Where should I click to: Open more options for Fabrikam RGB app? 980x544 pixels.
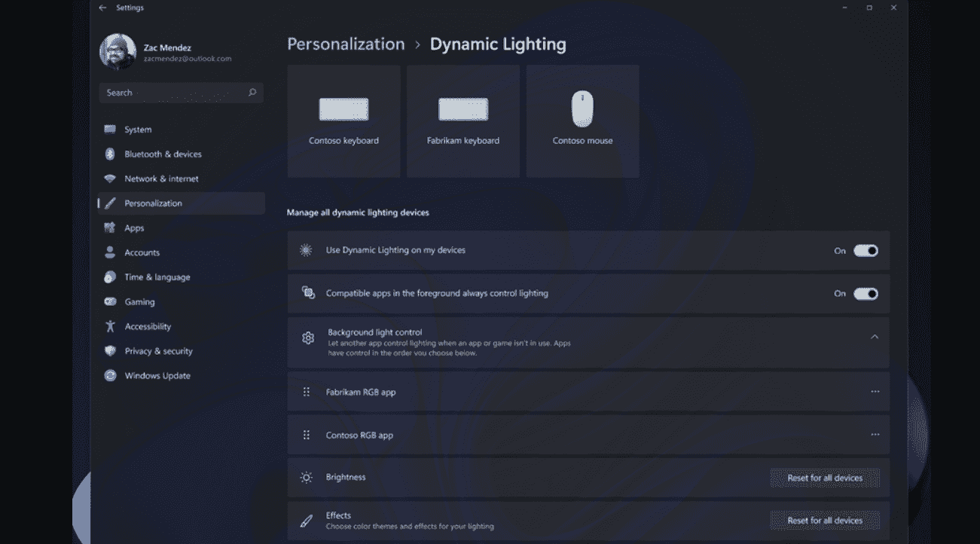click(875, 392)
